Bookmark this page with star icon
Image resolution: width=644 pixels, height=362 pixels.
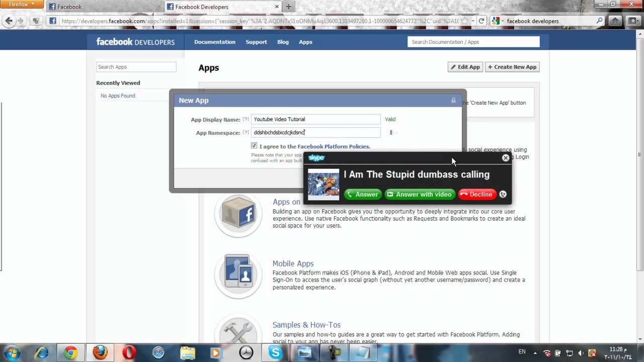pos(464,21)
